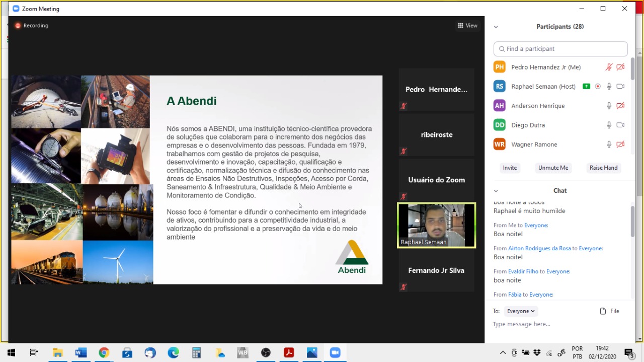Click Raphael Semaan's green screen-sharing indicator
The width and height of the screenshot is (644, 362).
(x=586, y=87)
